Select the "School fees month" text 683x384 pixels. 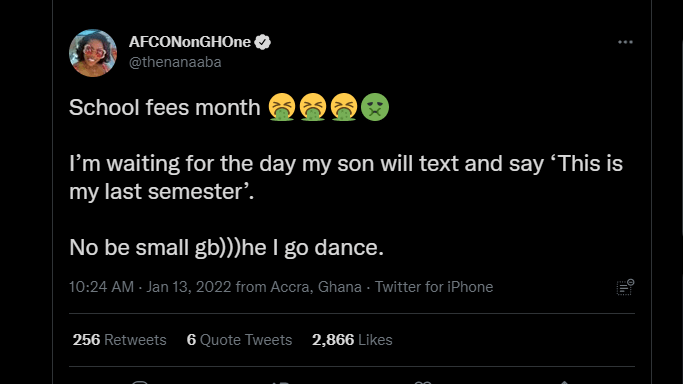pos(165,107)
